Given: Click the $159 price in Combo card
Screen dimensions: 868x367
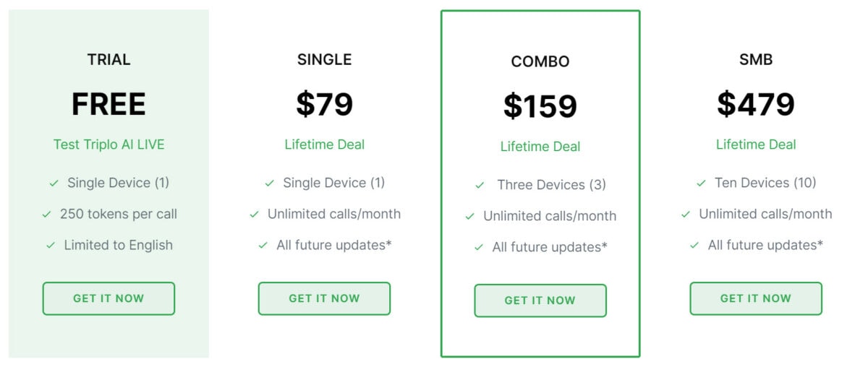Looking at the screenshot, I should point(540,107).
